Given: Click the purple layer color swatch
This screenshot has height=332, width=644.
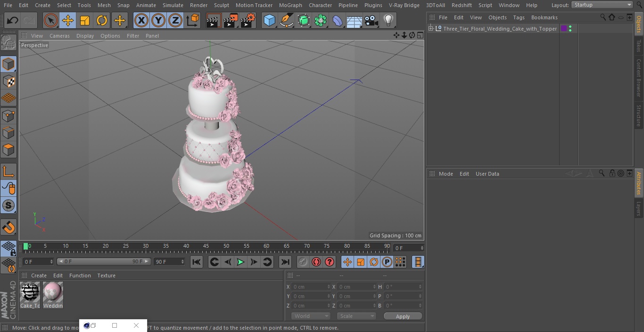Looking at the screenshot, I should (563, 29).
